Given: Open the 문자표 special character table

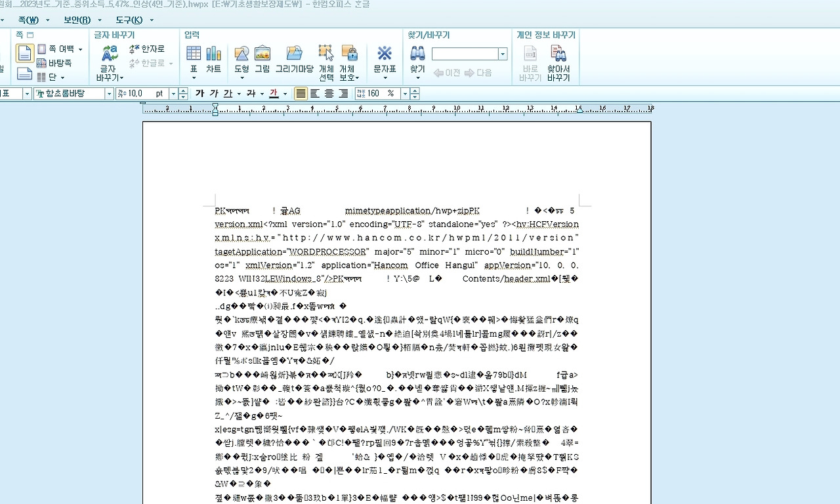Looking at the screenshot, I should pos(385,59).
